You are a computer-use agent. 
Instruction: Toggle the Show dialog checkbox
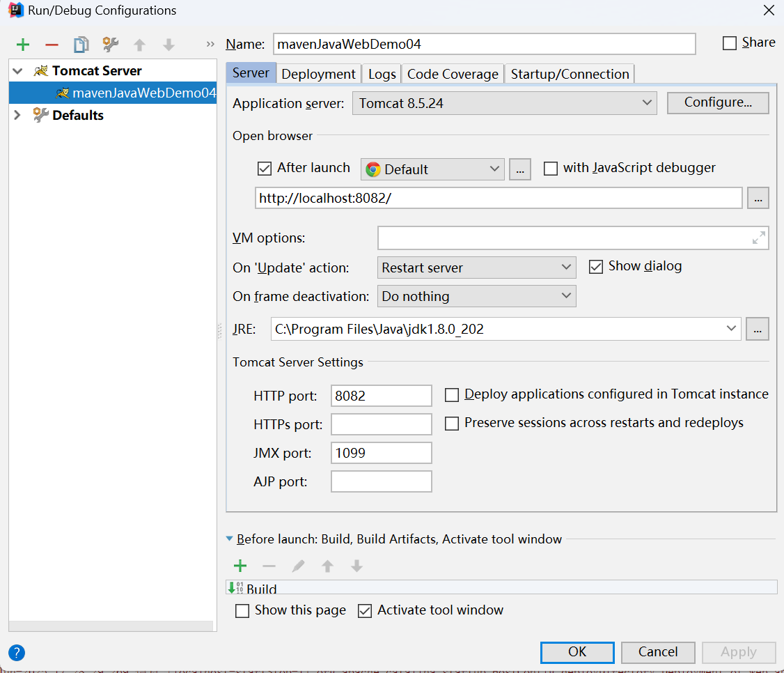pyautogui.click(x=595, y=267)
